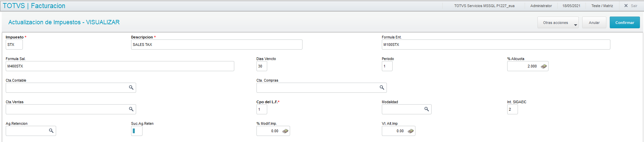Click the 18/05/2021 date in header
Image resolution: width=644 pixels, height=142 pixels.
pyautogui.click(x=571, y=6)
